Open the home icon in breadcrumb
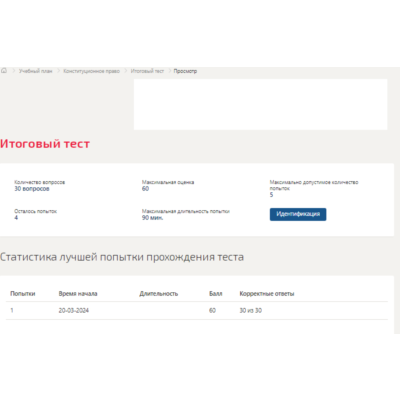 point(4,71)
